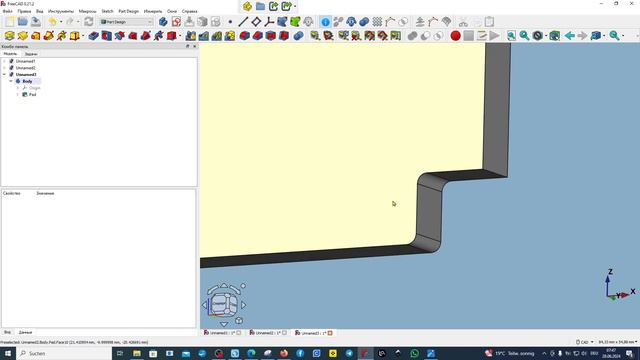The height and width of the screenshot is (360, 640).
Task: Click the navigation cube in the 3D view
Action: pyautogui.click(x=223, y=304)
